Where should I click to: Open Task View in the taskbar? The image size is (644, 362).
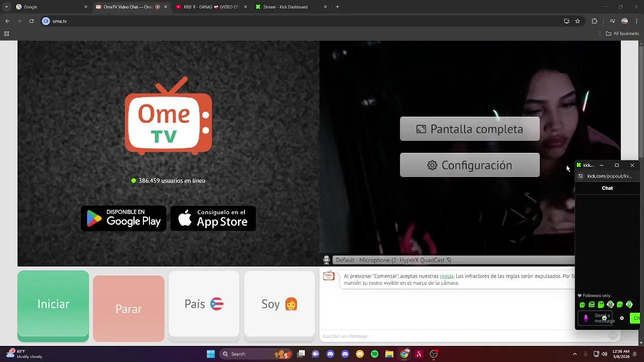coord(301,354)
